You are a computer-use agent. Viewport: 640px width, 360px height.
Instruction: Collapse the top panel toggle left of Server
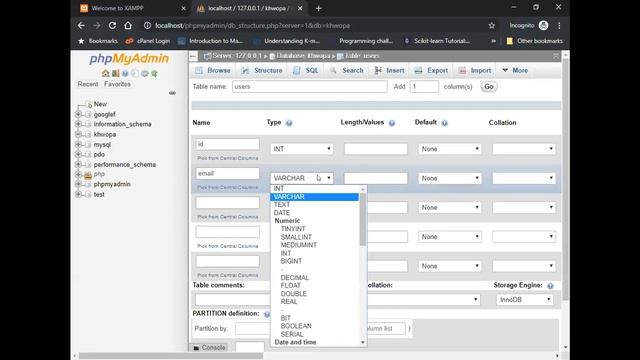[193, 56]
